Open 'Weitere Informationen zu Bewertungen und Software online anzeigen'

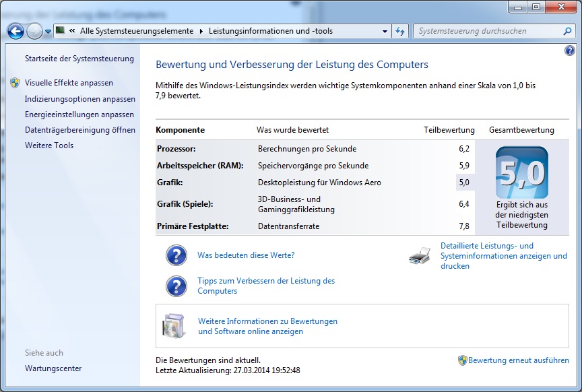point(267,326)
